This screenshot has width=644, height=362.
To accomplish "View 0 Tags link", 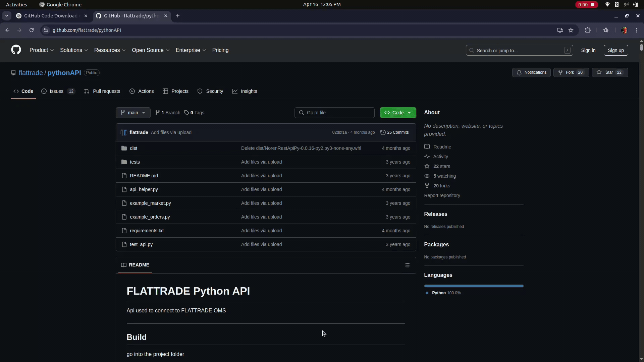I will (194, 113).
